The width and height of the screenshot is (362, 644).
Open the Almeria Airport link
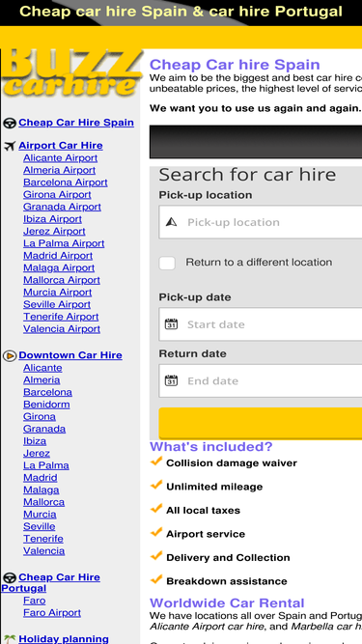point(60,170)
